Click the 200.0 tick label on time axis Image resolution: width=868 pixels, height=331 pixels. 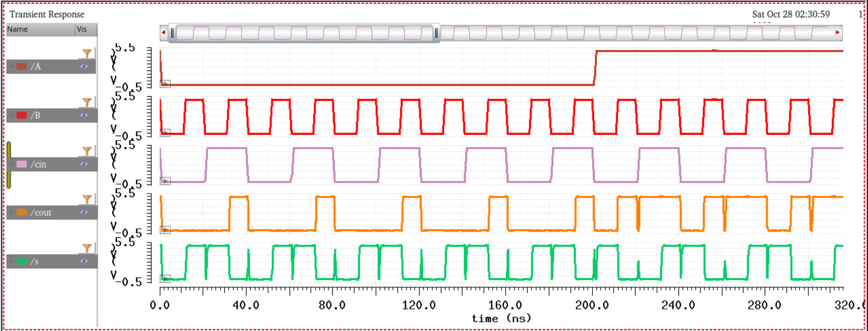(x=591, y=305)
